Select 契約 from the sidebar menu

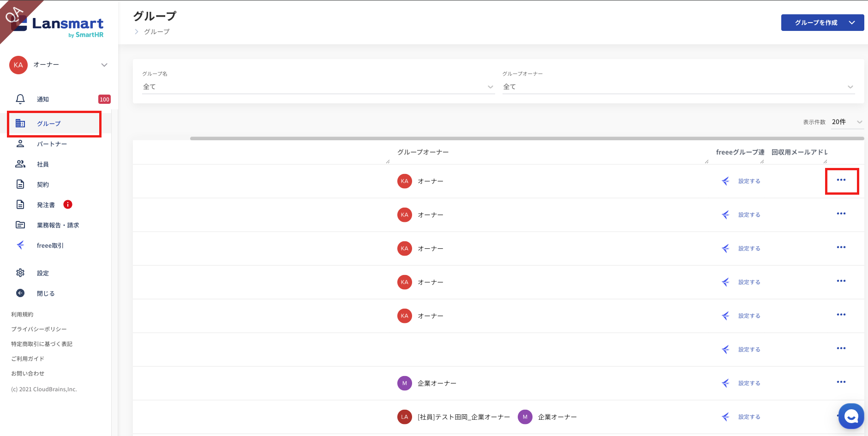pyautogui.click(x=43, y=185)
